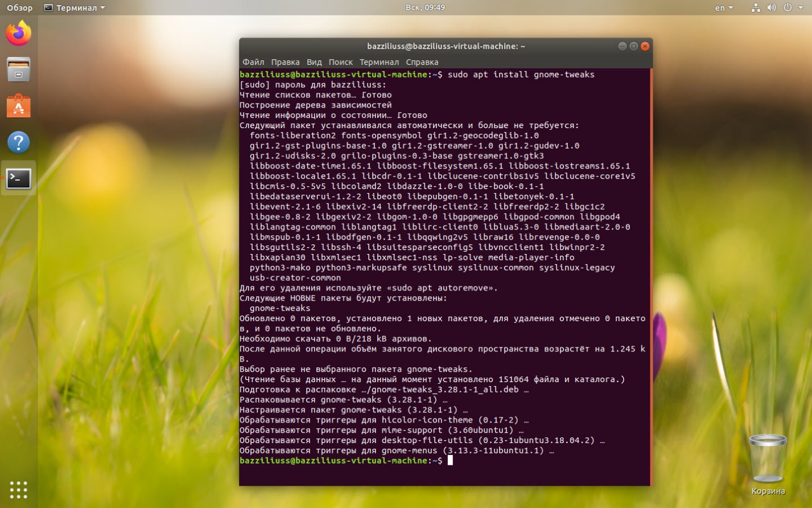Open the Правка menu
The height and width of the screenshot is (508, 812).
(285, 62)
